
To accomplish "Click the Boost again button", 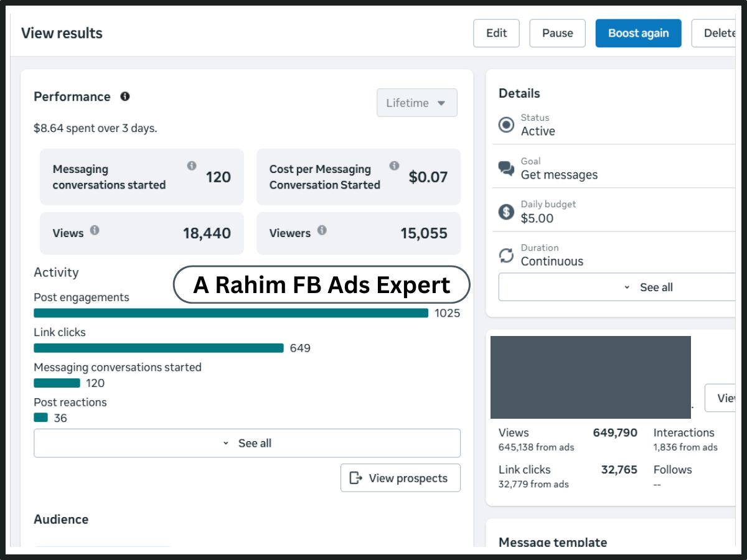I will click(639, 33).
